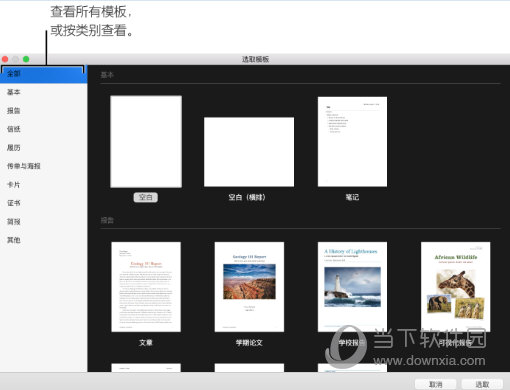Click the 空白 label under first template
The height and width of the screenshot is (390, 510).
click(x=146, y=197)
